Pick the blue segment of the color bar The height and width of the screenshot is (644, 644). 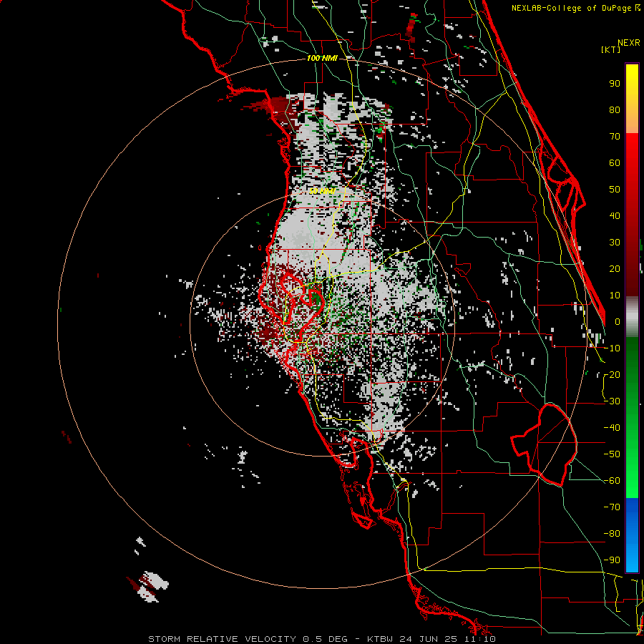pos(632,535)
